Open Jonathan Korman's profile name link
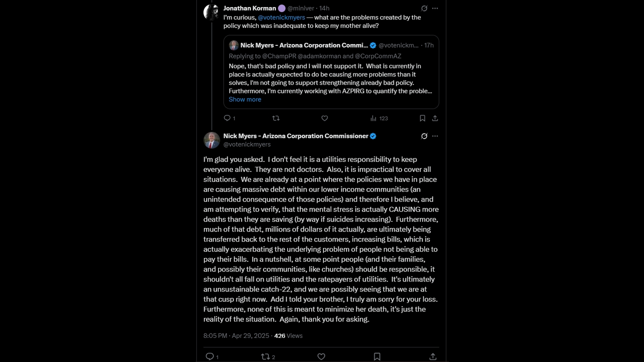This screenshot has width=644, height=362. pyautogui.click(x=250, y=8)
